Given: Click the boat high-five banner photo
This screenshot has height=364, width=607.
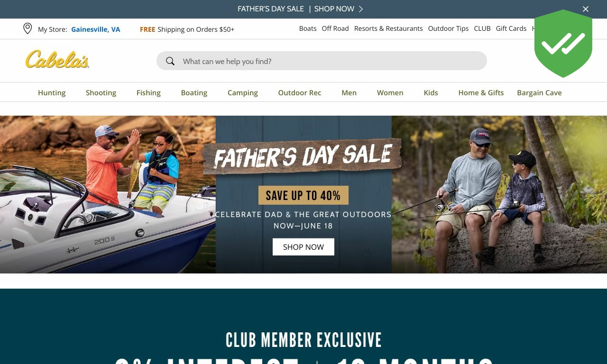Looking at the screenshot, I should click(x=108, y=194).
